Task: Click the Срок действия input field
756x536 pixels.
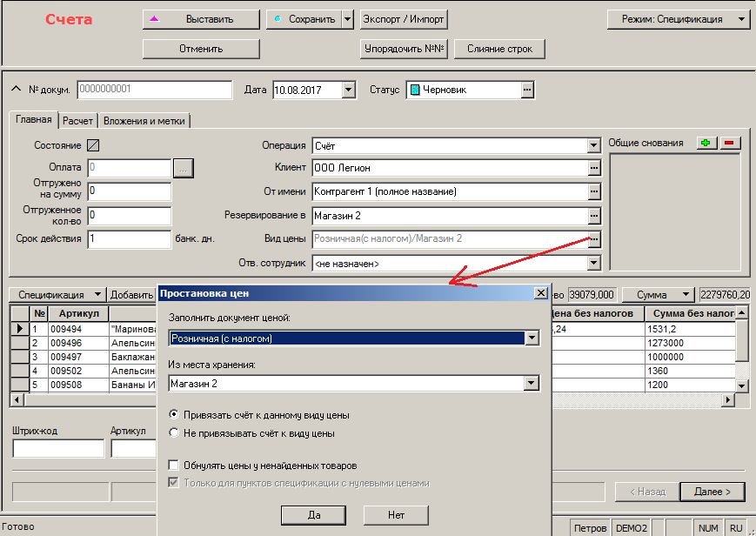Action: [130, 238]
